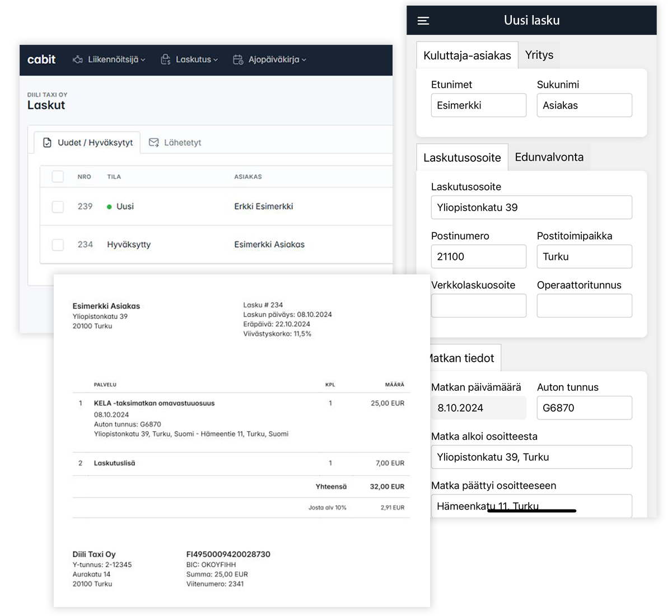The height and width of the screenshot is (616, 672).
Task: Click the Laskutus invoice icon
Action: tap(166, 59)
